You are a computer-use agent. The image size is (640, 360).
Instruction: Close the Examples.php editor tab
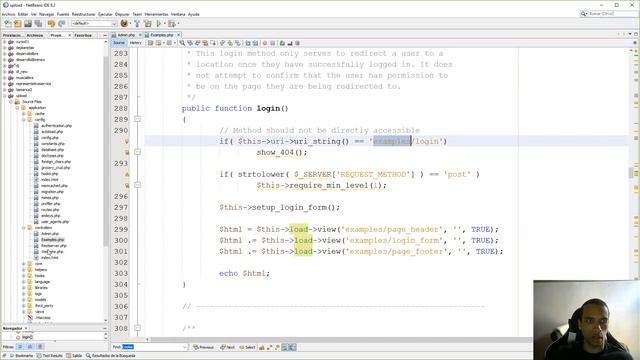tap(178, 35)
